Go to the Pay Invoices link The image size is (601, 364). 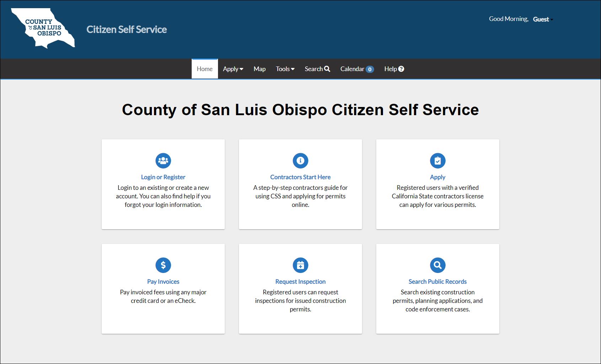tap(163, 282)
